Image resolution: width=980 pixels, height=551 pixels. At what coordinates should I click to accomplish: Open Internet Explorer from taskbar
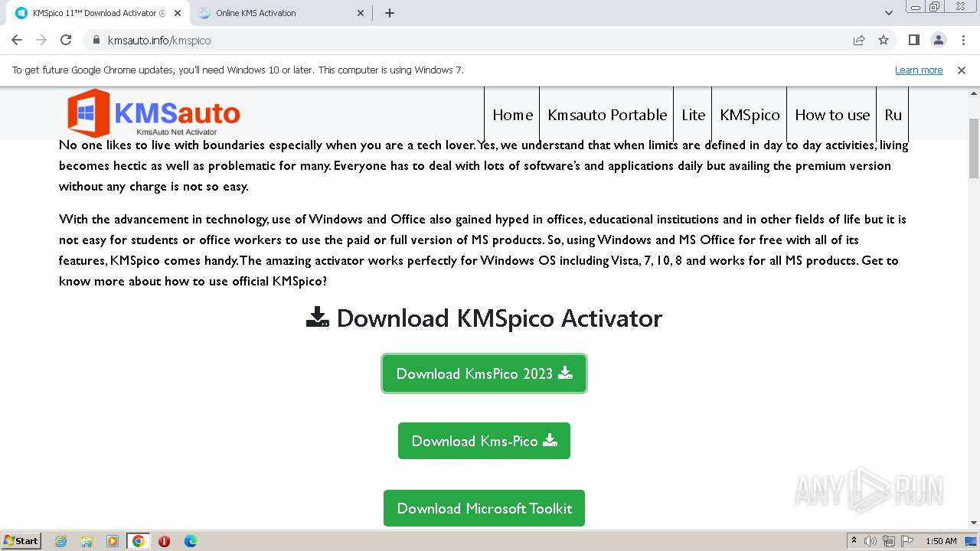point(60,541)
